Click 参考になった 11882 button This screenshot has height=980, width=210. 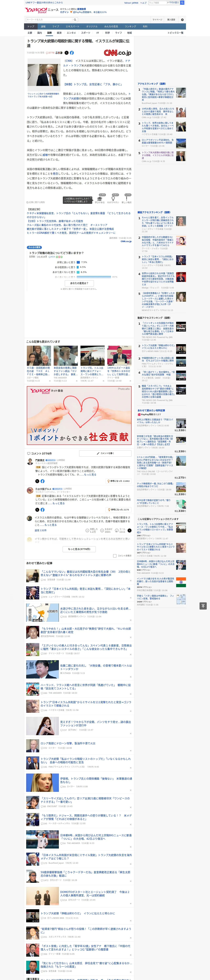click(119, 481)
